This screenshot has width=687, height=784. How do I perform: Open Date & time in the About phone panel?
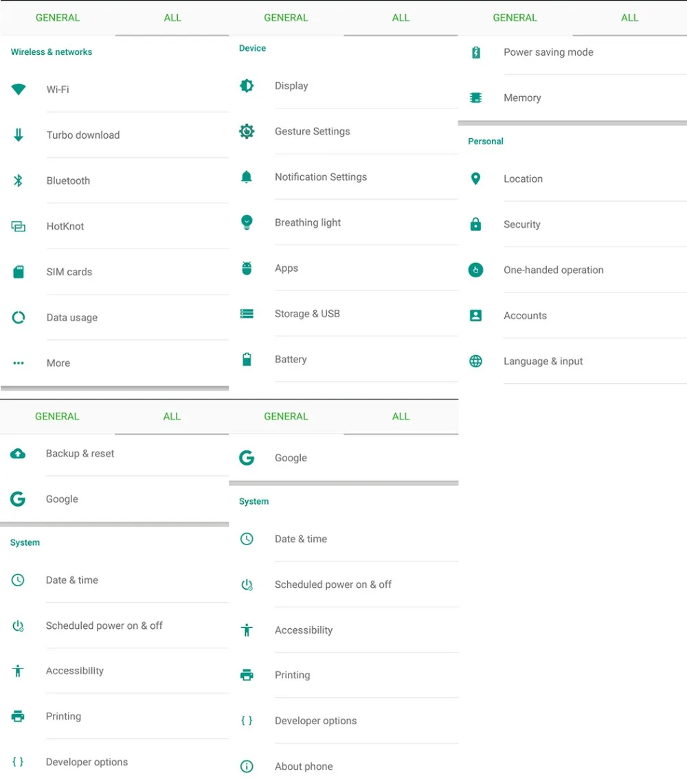343,539
